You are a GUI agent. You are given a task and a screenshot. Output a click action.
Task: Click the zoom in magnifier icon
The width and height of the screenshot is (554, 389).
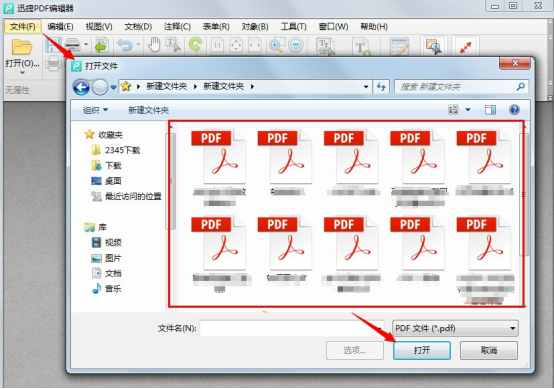pos(277,45)
